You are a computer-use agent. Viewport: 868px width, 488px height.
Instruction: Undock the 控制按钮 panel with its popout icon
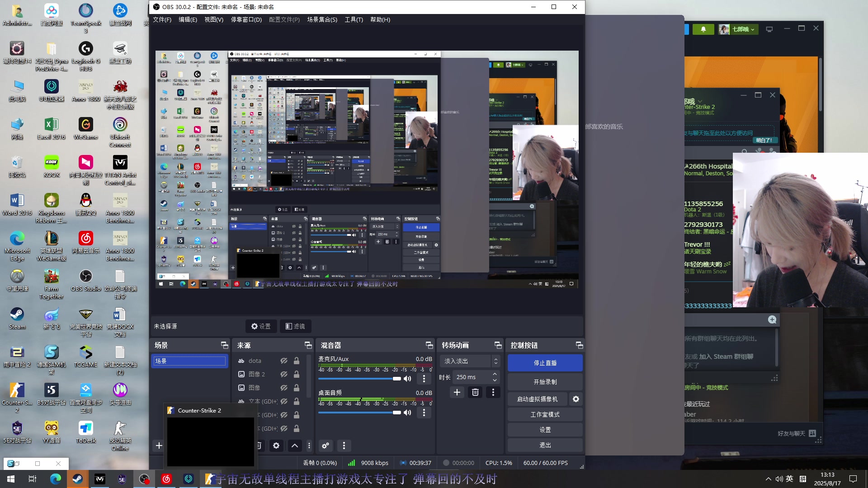point(579,345)
